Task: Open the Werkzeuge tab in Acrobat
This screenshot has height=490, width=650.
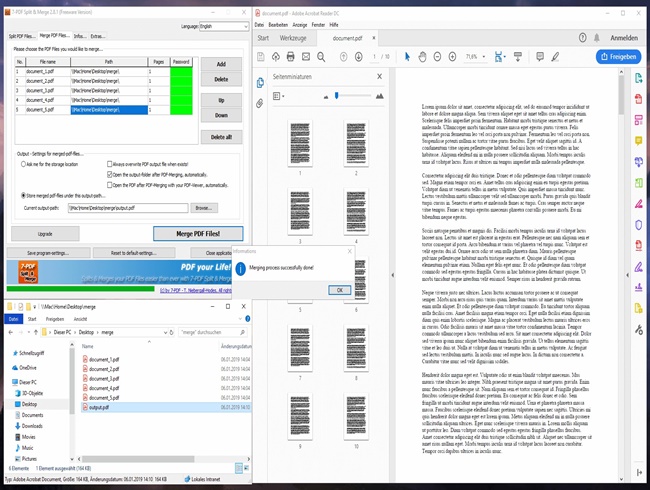Action: pos(293,38)
